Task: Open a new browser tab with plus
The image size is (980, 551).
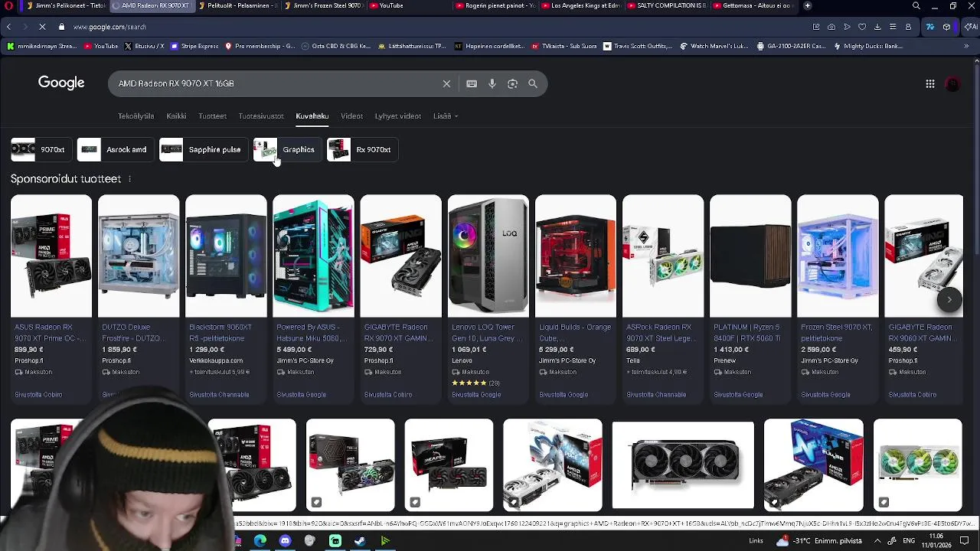Action: click(807, 5)
